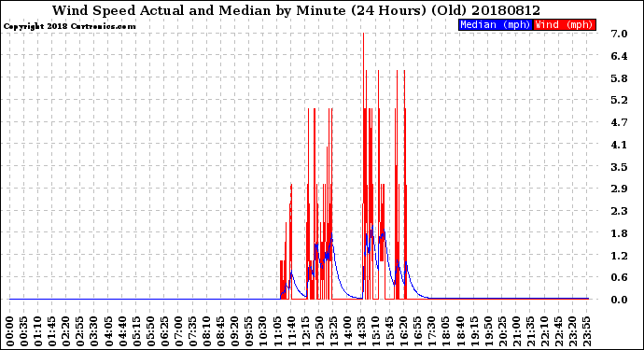Click the 15:10 time axis label
The width and height of the screenshot is (644, 350).
point(375,331)
